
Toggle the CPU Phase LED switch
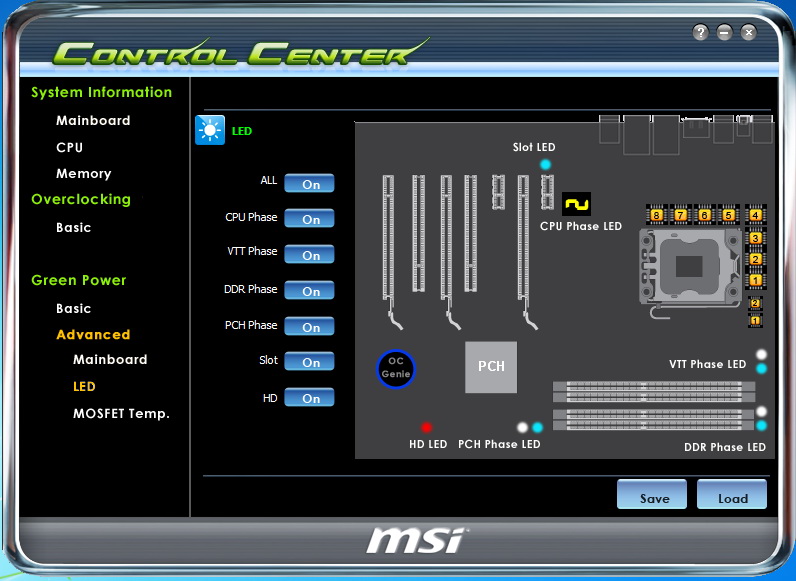tap(310, 219)
